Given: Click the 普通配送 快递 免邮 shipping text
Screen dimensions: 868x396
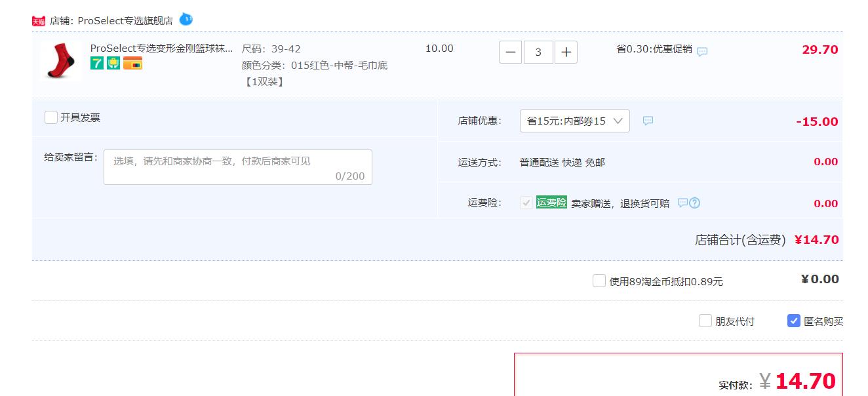Looking at the screenshot, I should tap(562, 162).
